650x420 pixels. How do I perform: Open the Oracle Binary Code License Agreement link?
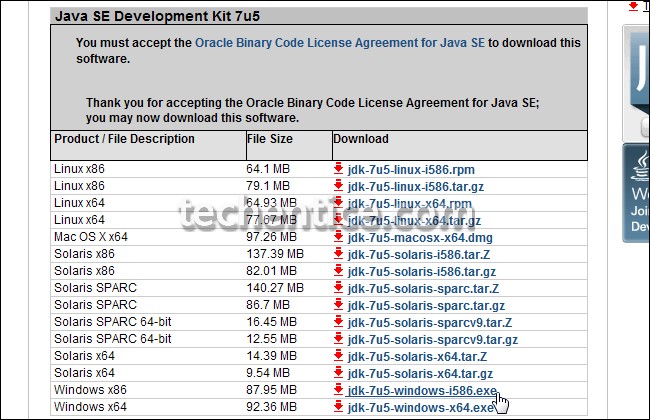click(340, 43)
